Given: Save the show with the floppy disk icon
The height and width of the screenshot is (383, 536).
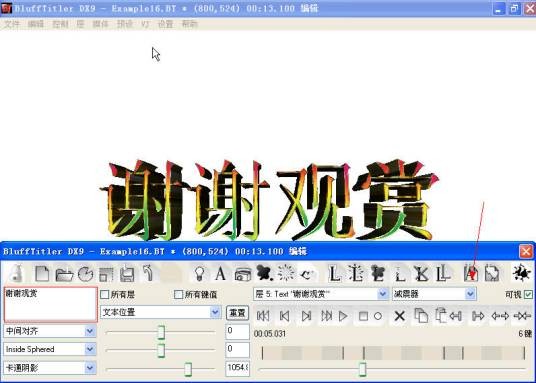Looking at the screenshot, I should coord(127,274).
